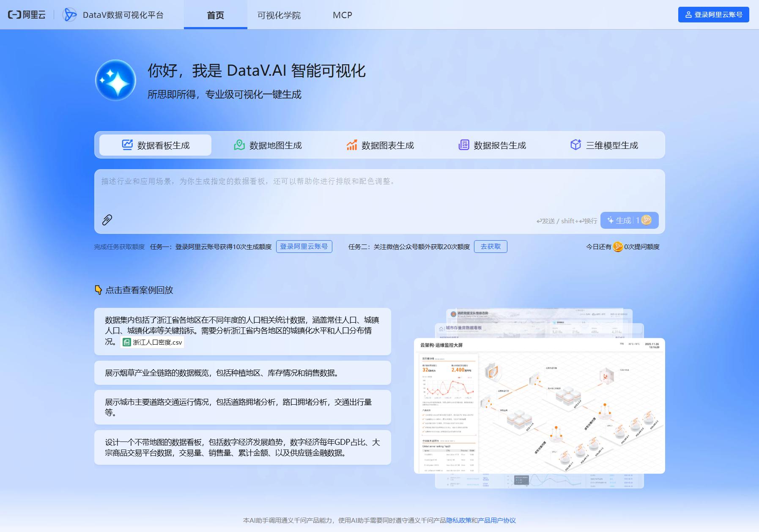759x532 pixels.
Task: Click the 去获取 button
Action: [x=490, y=247]
